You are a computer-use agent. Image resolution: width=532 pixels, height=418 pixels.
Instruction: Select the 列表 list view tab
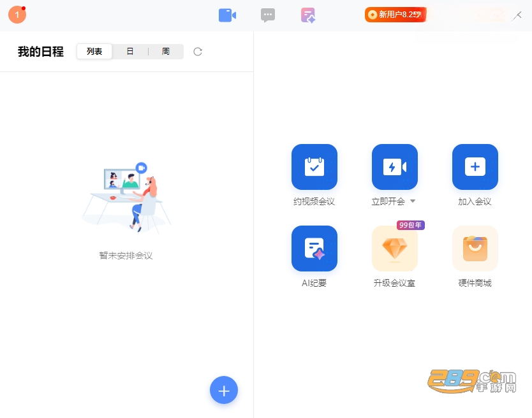pyautogui.click(x=94, y=51)
